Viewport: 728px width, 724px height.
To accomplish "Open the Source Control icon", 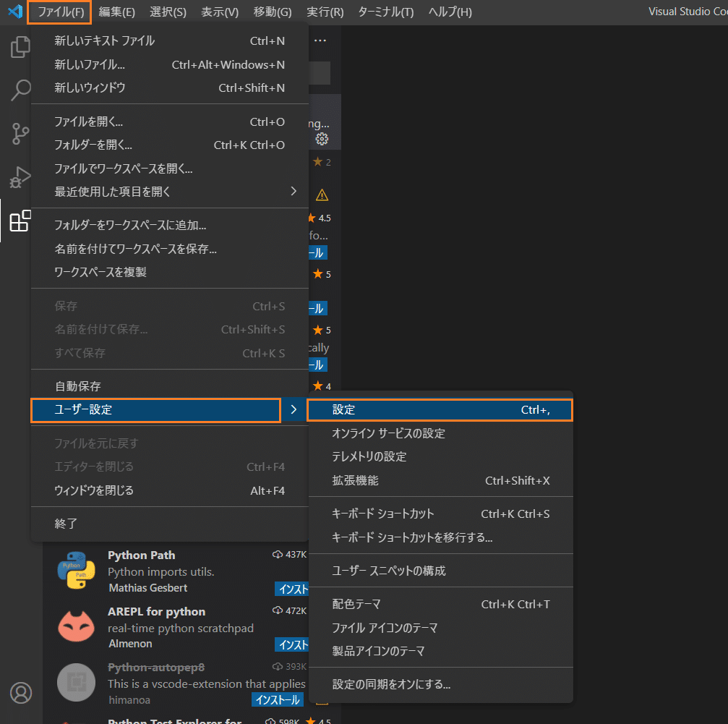I will [x=20, y=134].
